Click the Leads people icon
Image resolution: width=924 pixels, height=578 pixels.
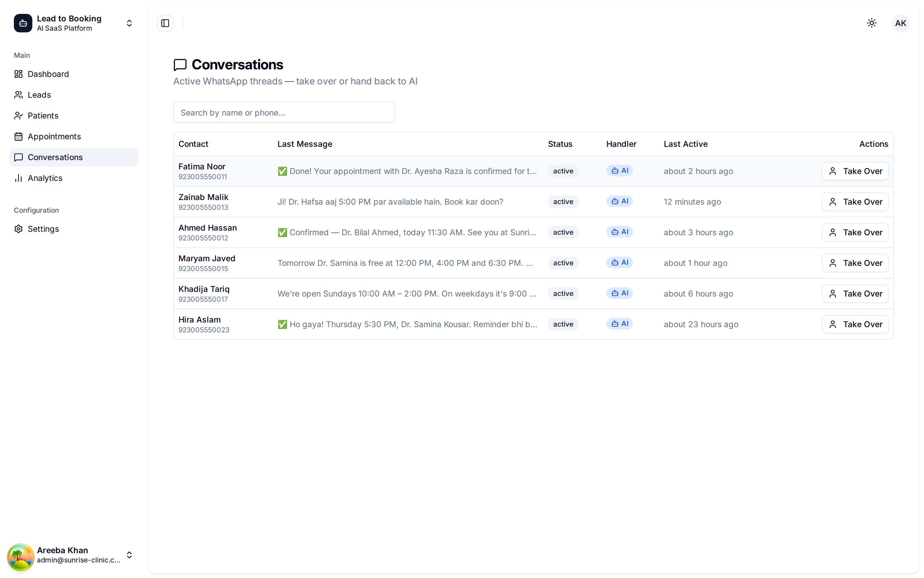[18, 95]
